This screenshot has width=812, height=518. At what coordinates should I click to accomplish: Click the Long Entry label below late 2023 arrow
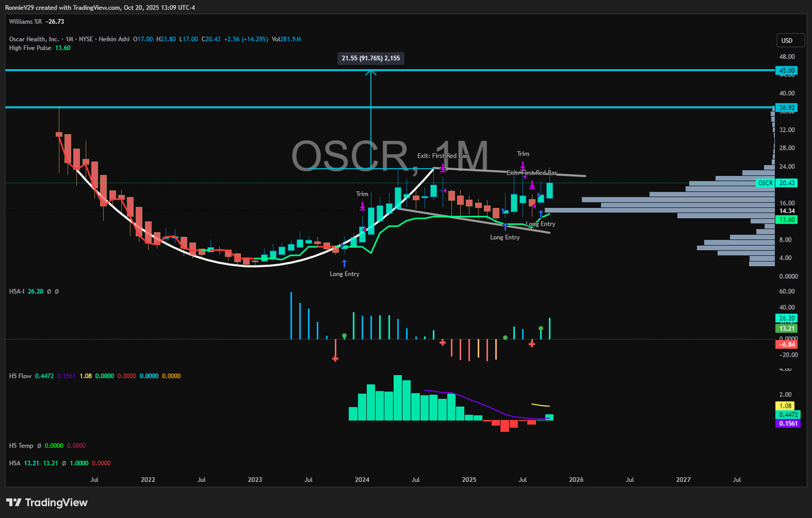point(344,274)
